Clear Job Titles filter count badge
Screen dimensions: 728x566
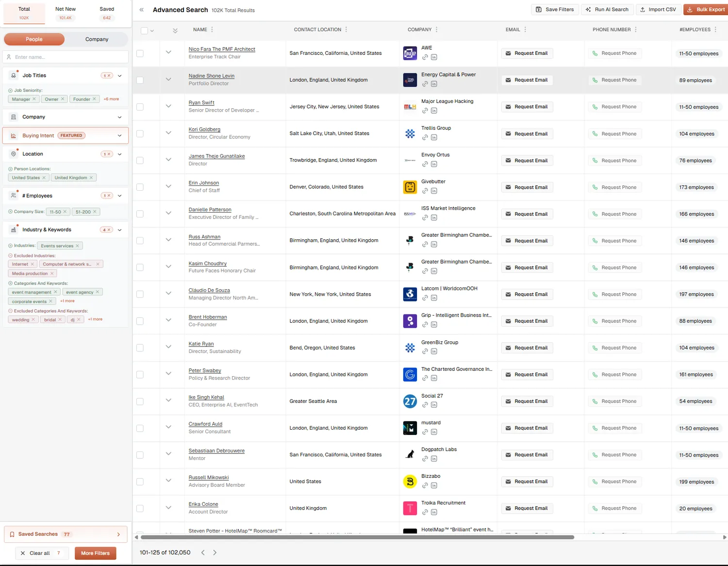(x=107, y=76)
